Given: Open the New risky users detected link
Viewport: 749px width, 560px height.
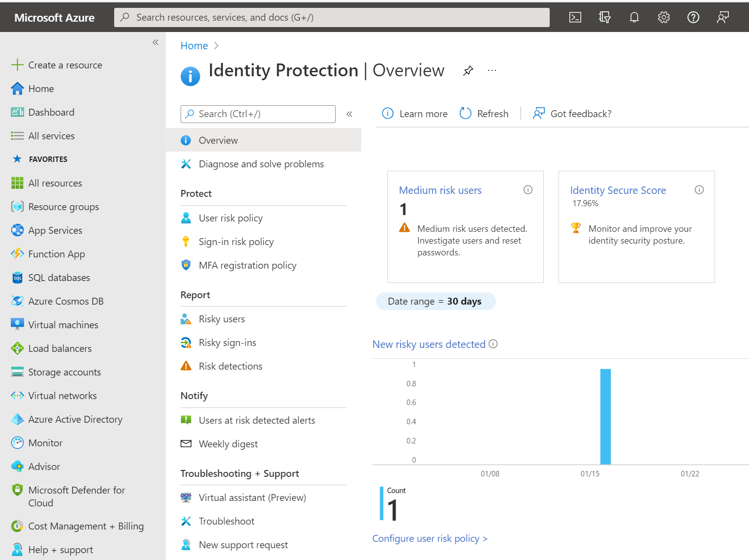Looking at the screenshot, I should click(429, 344).
